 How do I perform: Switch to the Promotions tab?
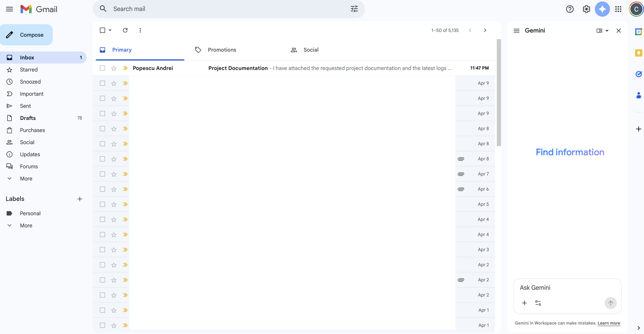[222, 50]
